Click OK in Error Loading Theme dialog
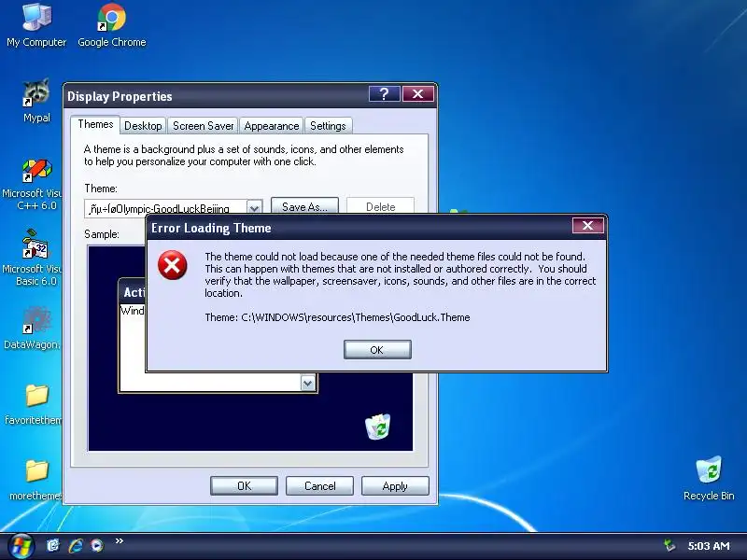The height and width of the screenshot is (560, 747). point(377,349)
